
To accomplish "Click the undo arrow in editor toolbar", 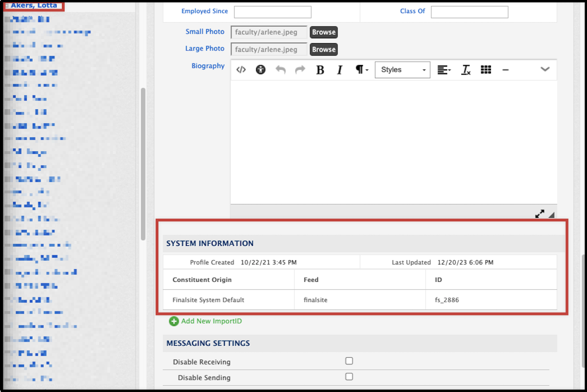I will tap(280, 70).
